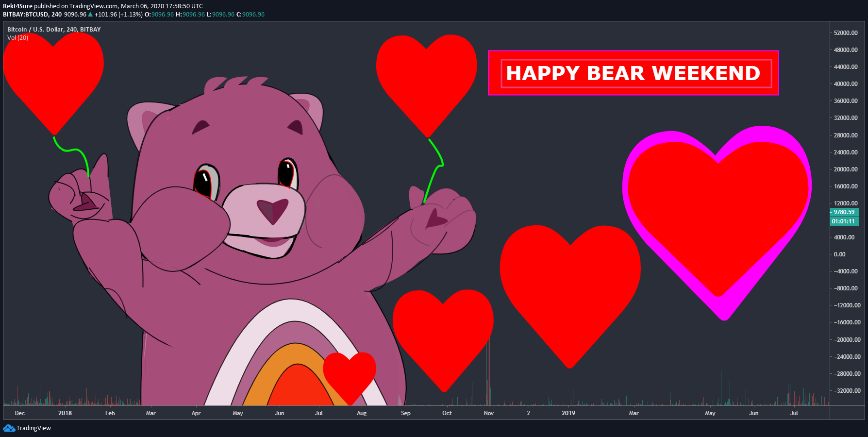868x437 pixels.
Task: Click the H:9096.96 high value
Action: 190,15
